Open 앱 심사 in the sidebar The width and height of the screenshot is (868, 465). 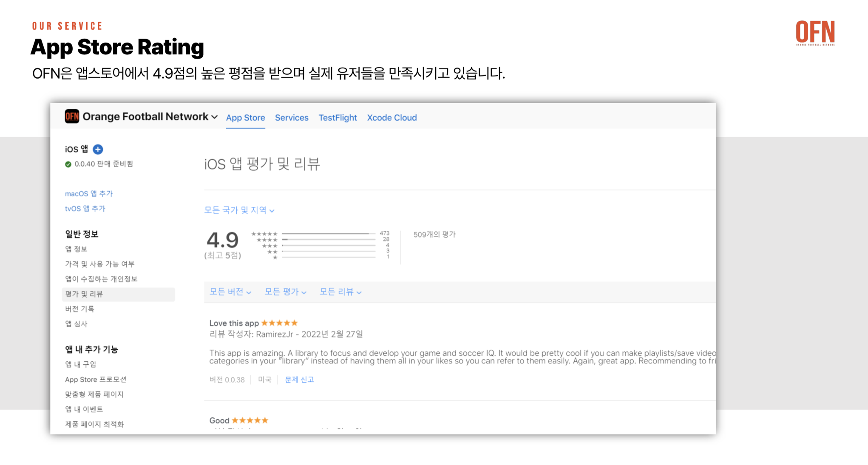[76, 324]
